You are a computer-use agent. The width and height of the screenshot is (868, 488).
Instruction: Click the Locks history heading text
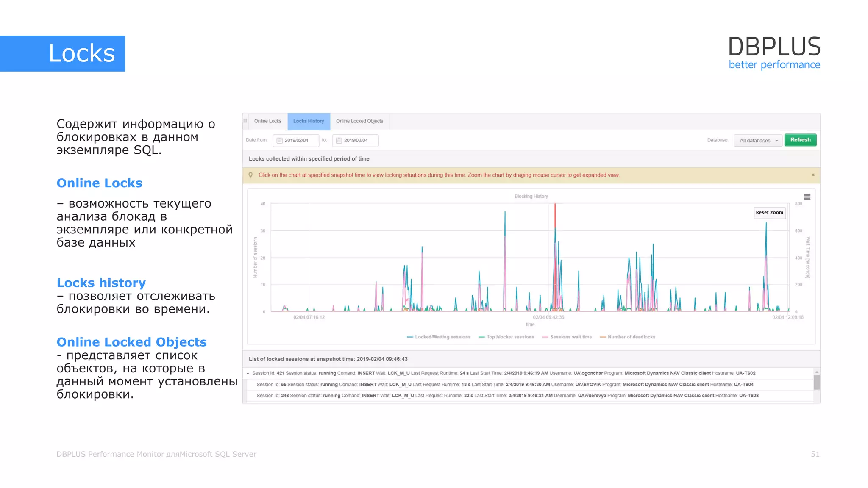pos(101,283)
